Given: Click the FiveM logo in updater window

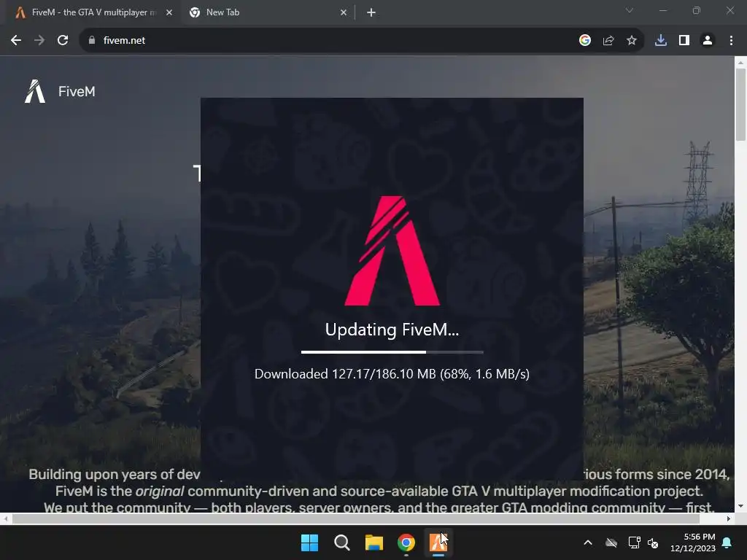Looking at the screenshot, I should pos(392,251).
